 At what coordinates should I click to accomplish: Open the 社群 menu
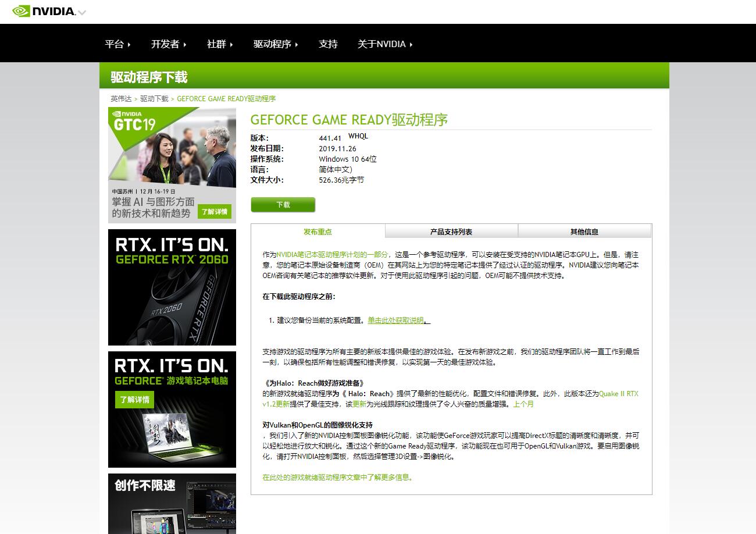click(220, 44)
